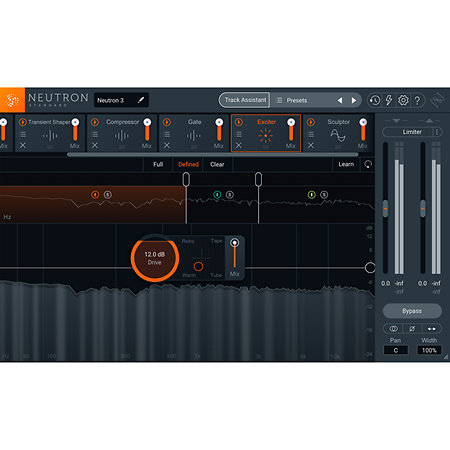
Task: Click the pencil icon beside Neutron 3
Action: click(141, 100)
